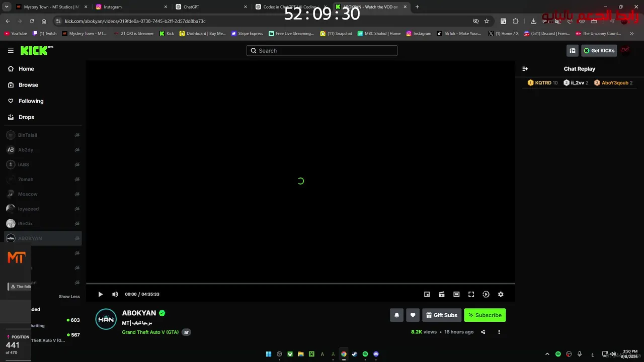Go back to the previous page
The height and width of the screenshot is (362, 644).
8,21
